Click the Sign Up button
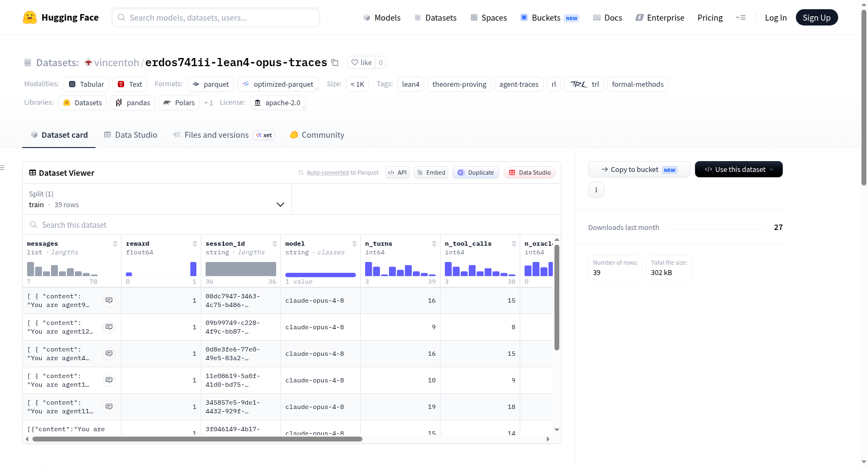 [817, 17]
